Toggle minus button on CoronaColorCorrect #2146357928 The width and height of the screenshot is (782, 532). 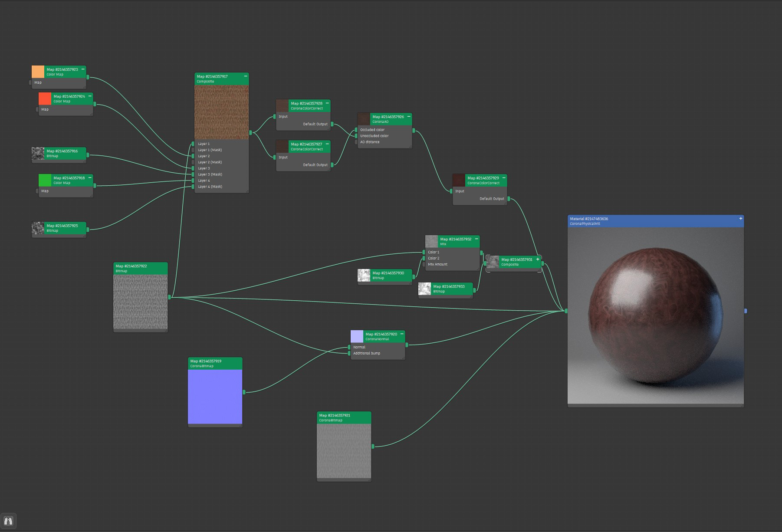click(327, 103)
